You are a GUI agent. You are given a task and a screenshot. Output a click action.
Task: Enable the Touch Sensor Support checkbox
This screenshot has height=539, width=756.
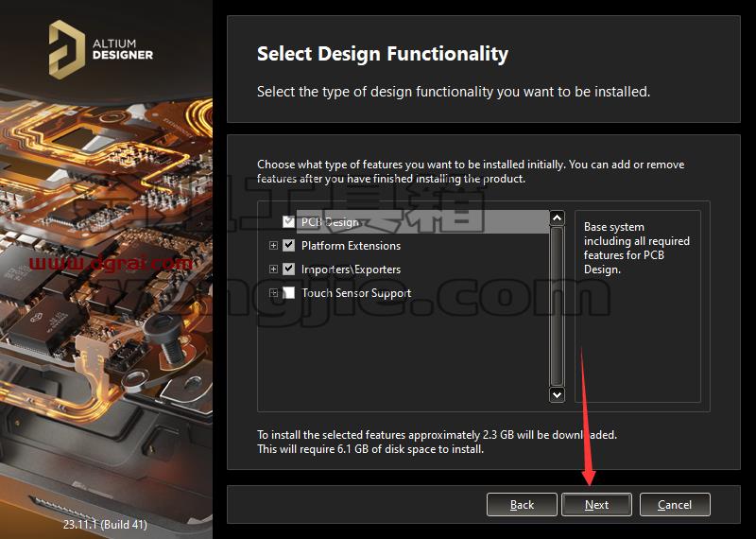[288, 292]
